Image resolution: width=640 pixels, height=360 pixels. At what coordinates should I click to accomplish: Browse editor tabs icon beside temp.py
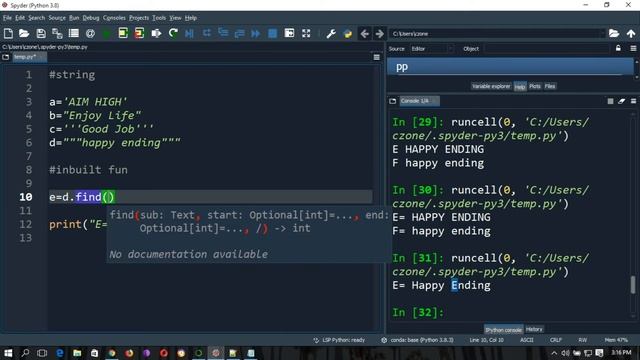pyautogui.click(x=6, y=57)
